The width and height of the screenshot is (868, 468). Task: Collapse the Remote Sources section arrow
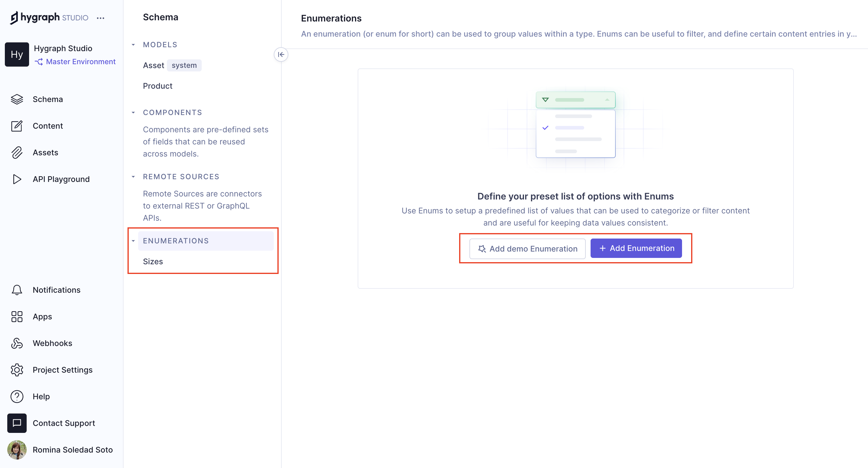[134, 177]
